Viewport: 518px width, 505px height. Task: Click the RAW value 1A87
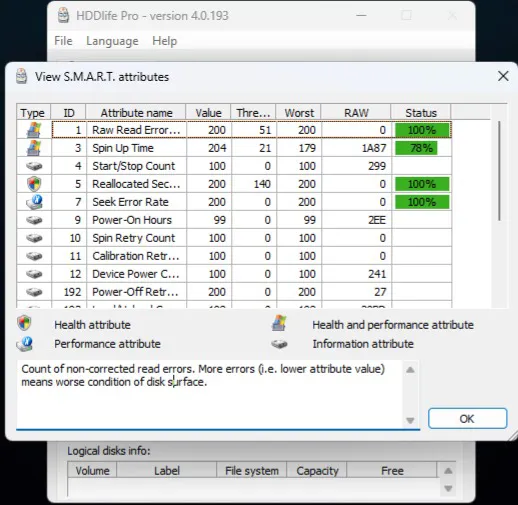[374, 148]
